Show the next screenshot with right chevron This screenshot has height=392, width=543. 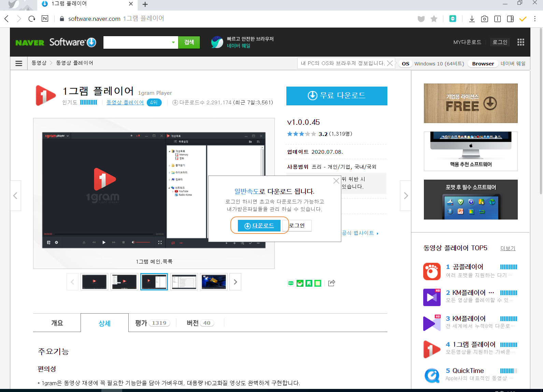click(x=405, y=196)
